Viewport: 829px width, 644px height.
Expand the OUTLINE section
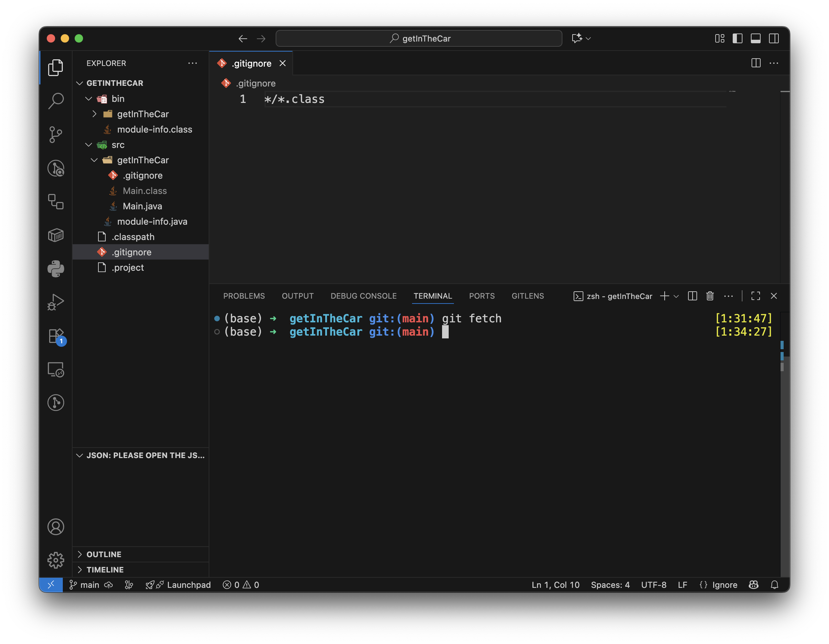104,554
